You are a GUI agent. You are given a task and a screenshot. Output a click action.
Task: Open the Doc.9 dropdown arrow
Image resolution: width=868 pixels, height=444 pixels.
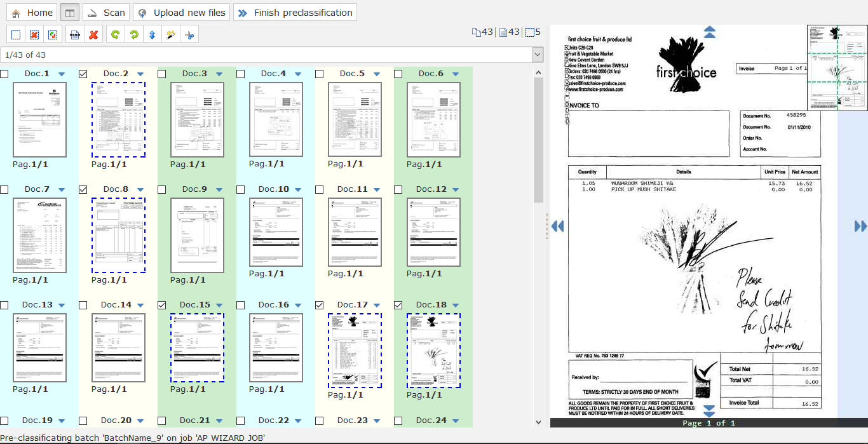click(x=219, y=190)
